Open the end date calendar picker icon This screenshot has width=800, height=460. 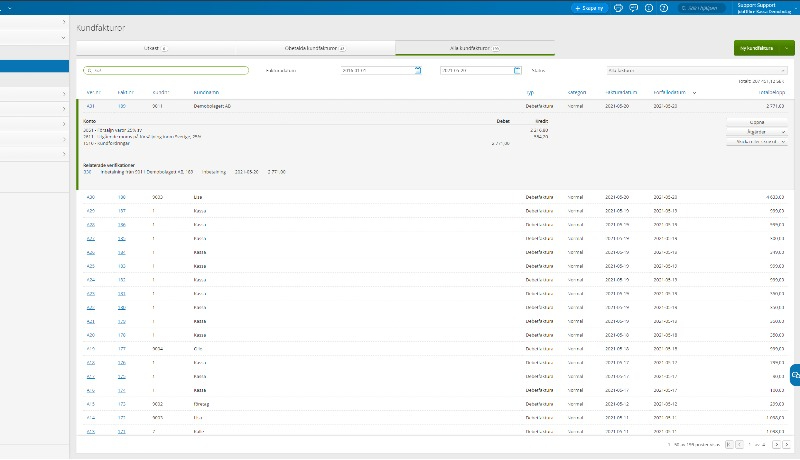517,70
